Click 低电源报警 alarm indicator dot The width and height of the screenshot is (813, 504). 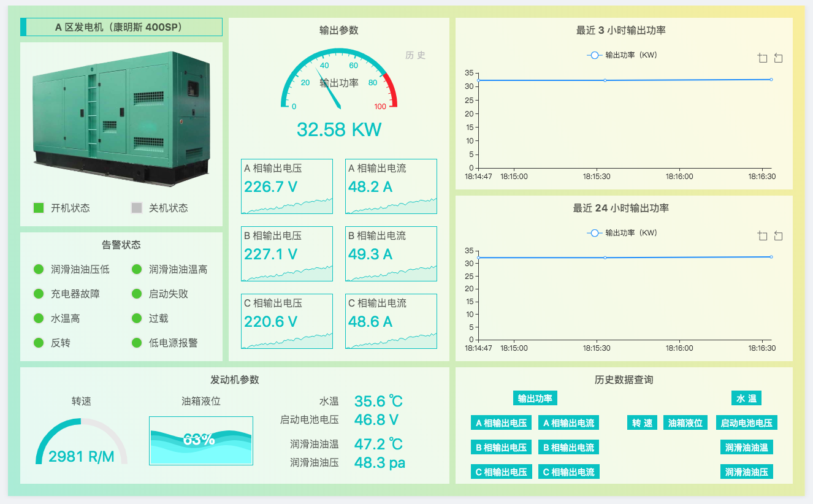coord(137,343)
